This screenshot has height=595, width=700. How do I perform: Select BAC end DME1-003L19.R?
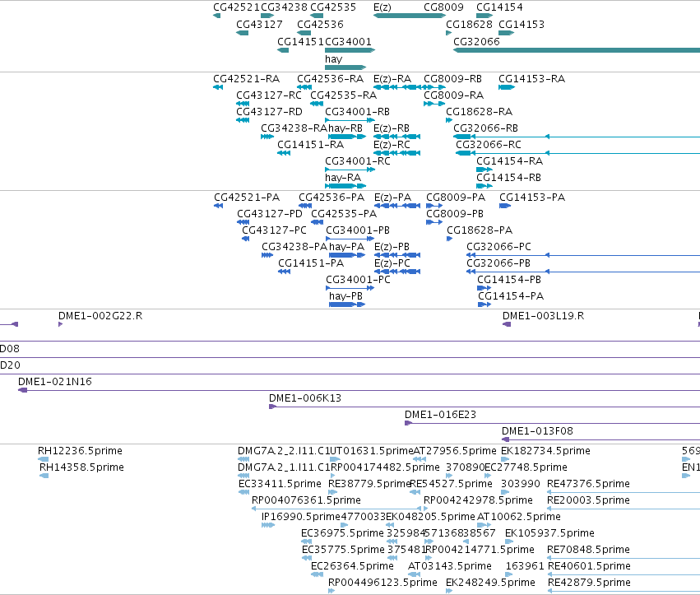[544, 316]
